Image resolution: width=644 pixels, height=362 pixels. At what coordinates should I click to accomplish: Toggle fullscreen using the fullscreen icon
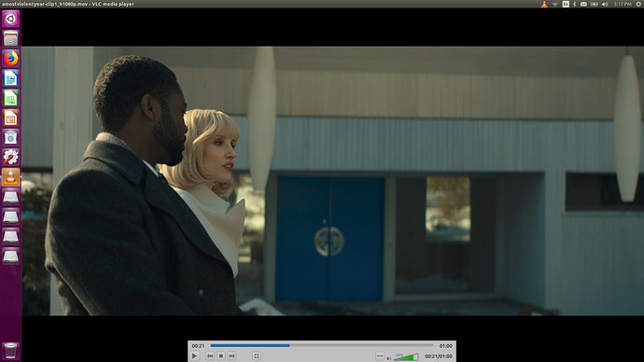coord(257,355)
